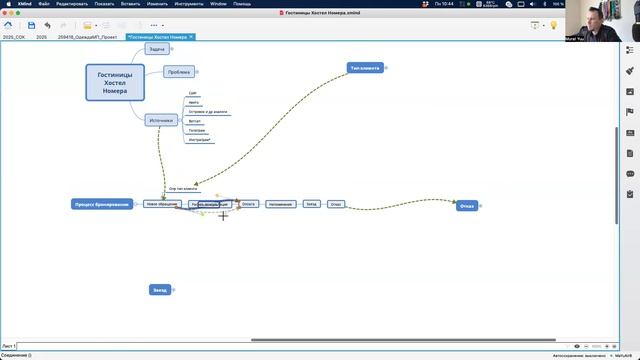Open the dropdown arrow after the three dots
This screenshot has width=640, height=360.
click(x=162, y=26)
